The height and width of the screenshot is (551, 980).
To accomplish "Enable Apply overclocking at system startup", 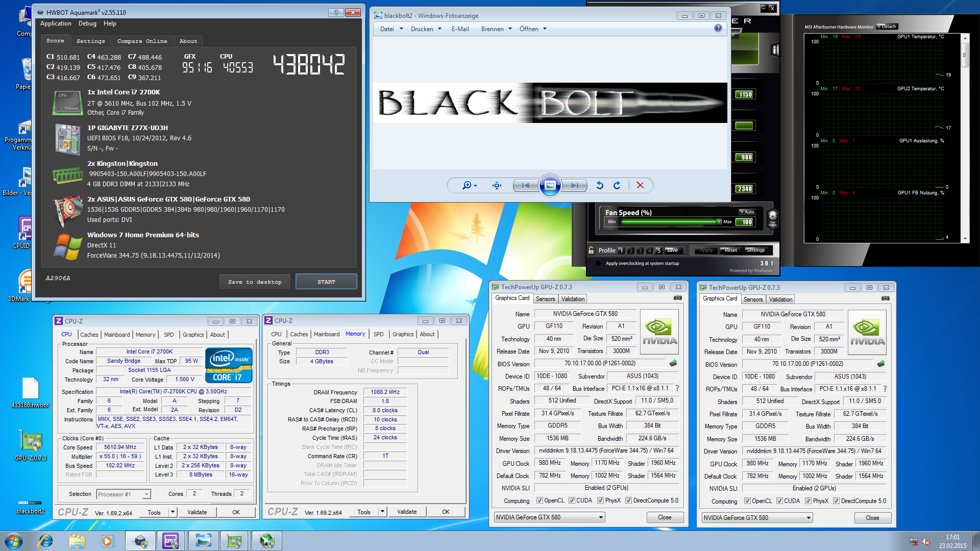I will pos(598,263).
